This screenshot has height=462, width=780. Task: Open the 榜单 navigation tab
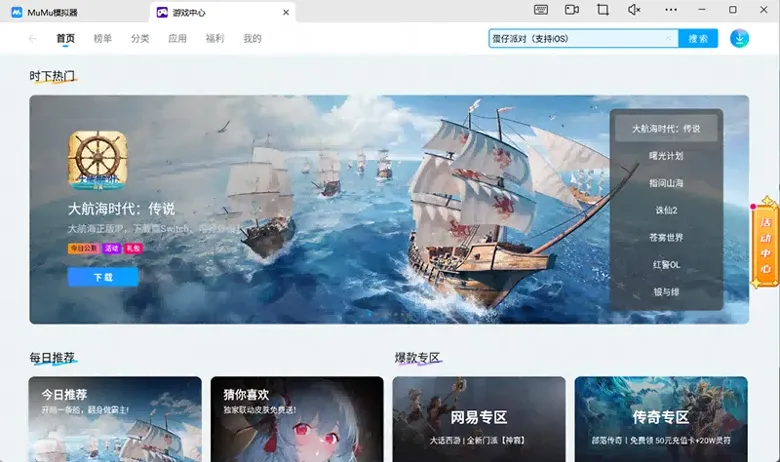103,39
